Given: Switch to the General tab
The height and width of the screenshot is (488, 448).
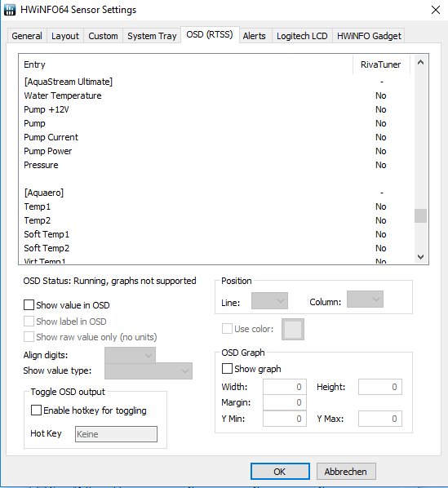Looking at the screenshot, I should click(27, 36).
